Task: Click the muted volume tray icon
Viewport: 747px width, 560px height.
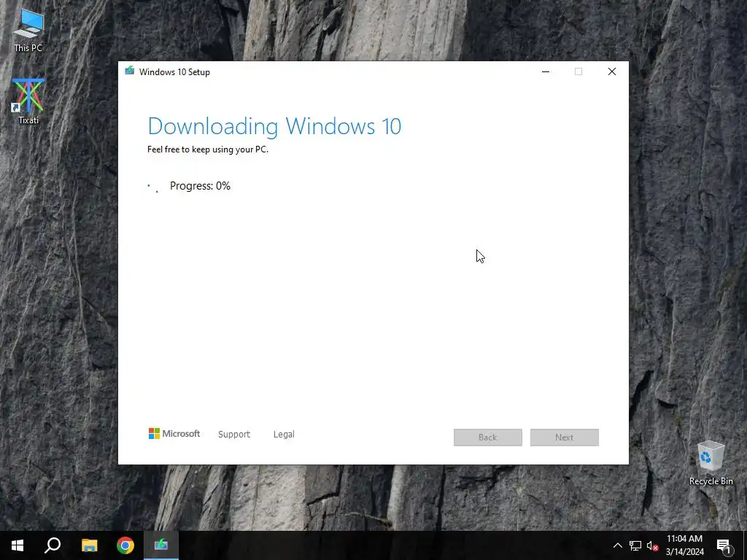Action: (x=652, y=545)
